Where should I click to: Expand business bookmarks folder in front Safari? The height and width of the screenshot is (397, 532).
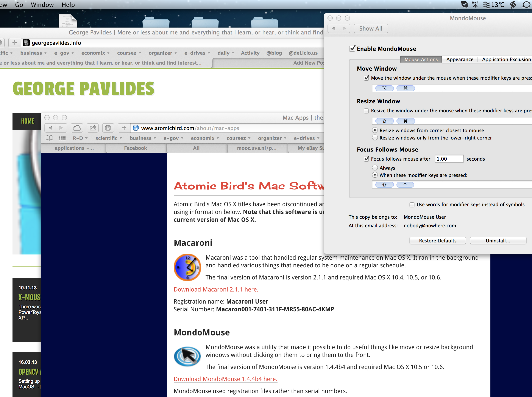(x=143, y=138)
